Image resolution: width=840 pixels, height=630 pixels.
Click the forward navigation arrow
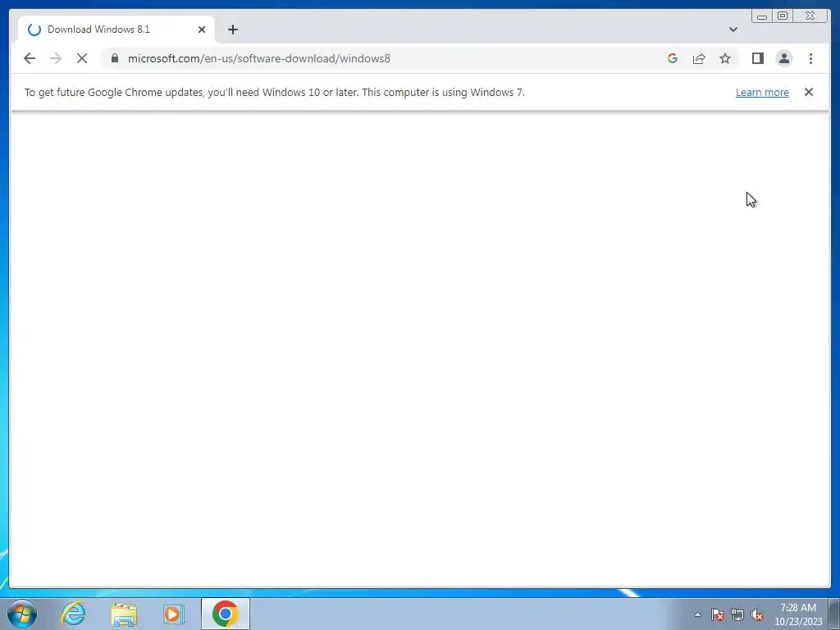tap(56, 58)
